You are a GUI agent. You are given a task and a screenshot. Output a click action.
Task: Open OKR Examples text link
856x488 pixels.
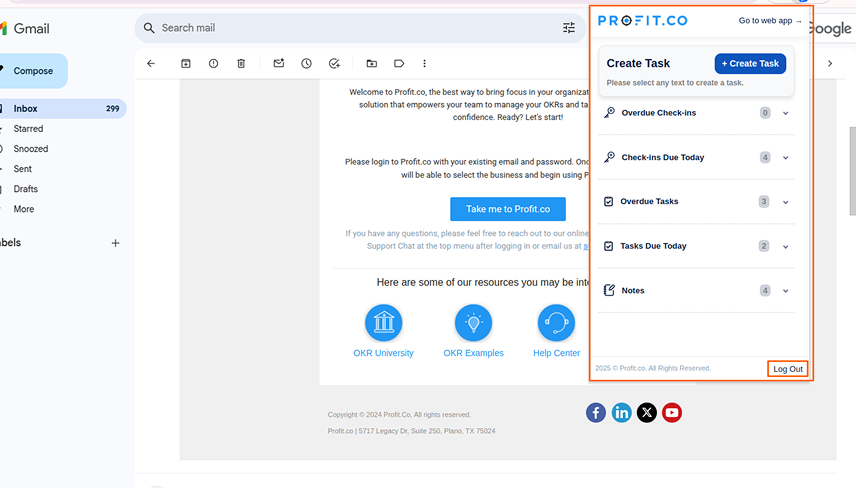click(473, 353)
